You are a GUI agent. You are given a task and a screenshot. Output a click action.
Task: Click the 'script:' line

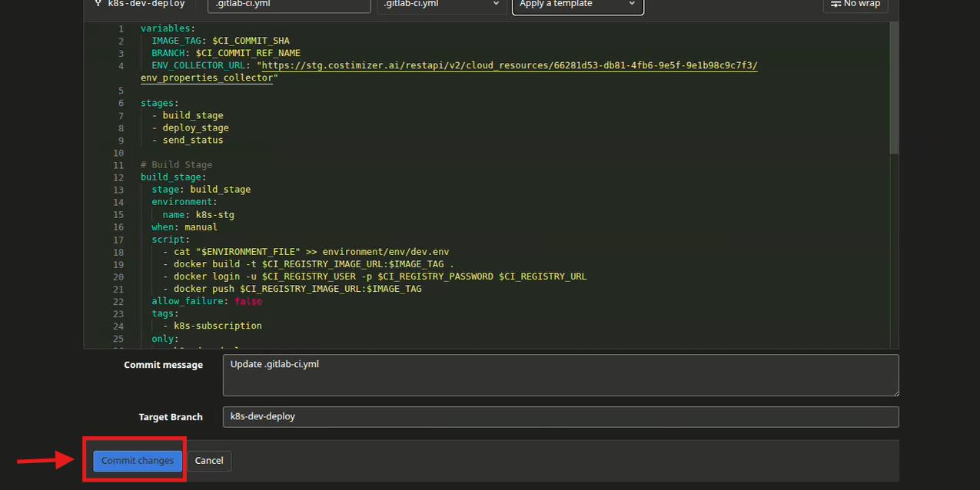tap(171, 240)
